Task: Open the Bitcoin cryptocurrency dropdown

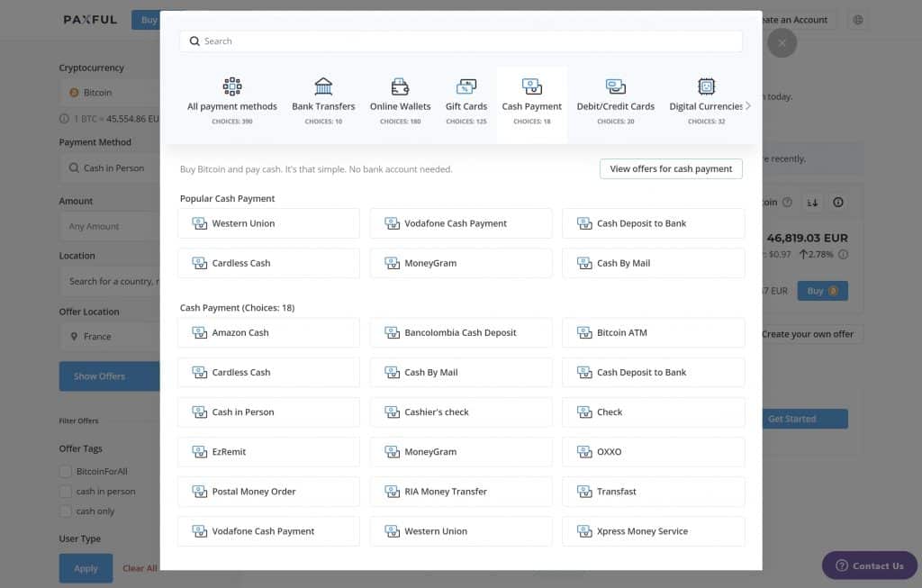Action: 108,93
